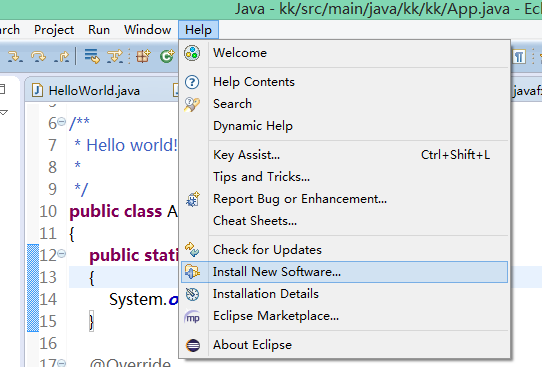The image size is (542, 367).
Task: Open Cheat Sheets... from the Help menu
Action: (x=344, y=221)
